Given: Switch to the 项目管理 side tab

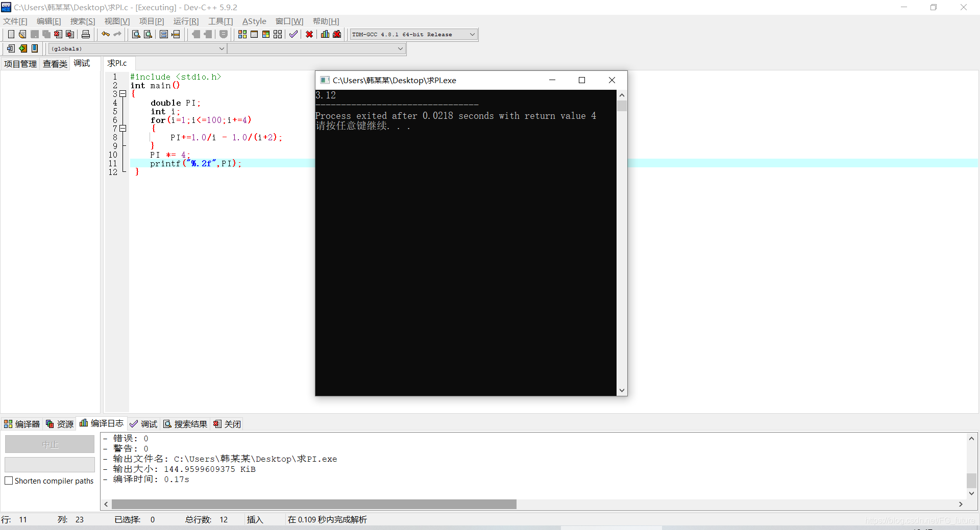Looking at the screenshot, I should click(20, 64).
